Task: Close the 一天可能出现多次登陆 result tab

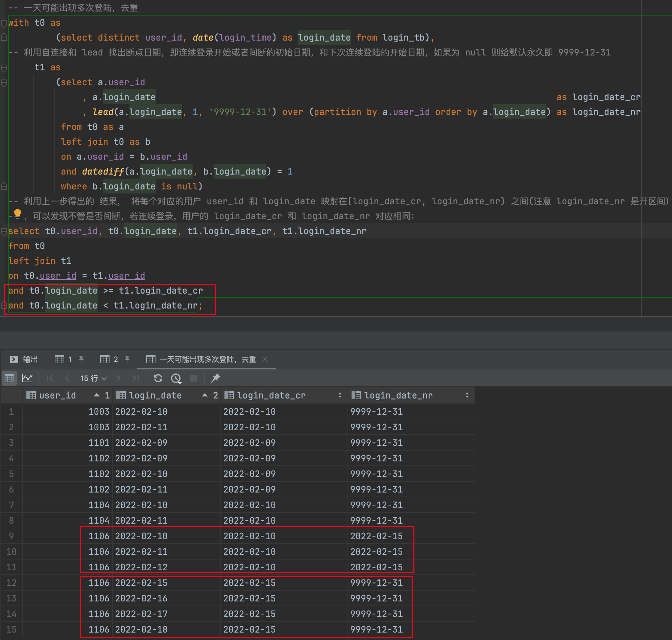Action: point(265,359)
